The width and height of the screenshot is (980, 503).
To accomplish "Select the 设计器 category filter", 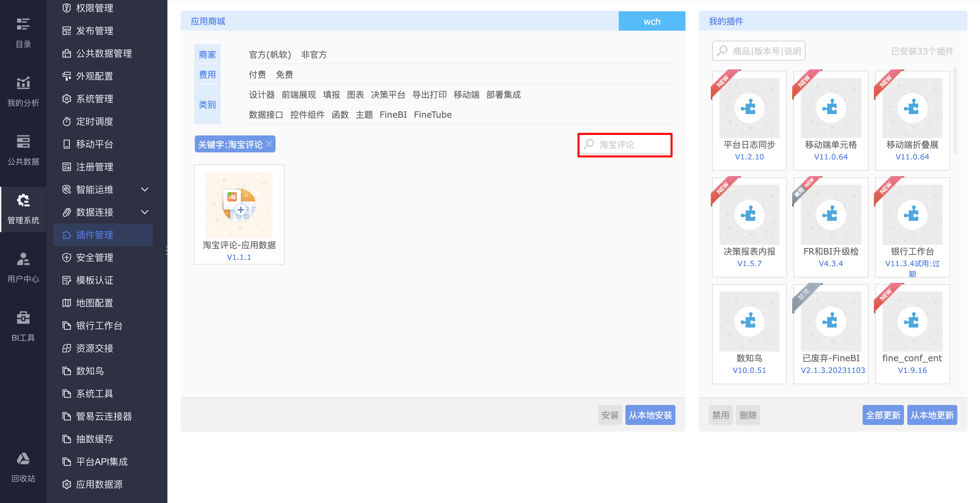I will click(262, 95).
